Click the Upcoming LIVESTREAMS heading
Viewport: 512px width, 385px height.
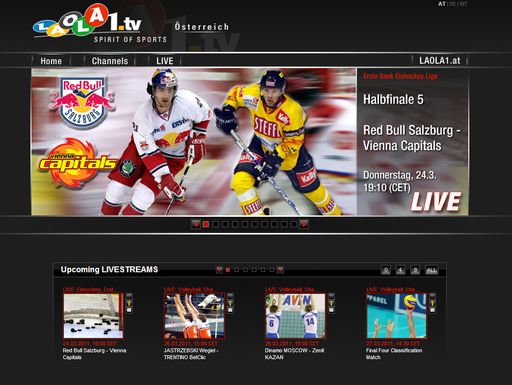pyautogui.click(x=109, y=269)
